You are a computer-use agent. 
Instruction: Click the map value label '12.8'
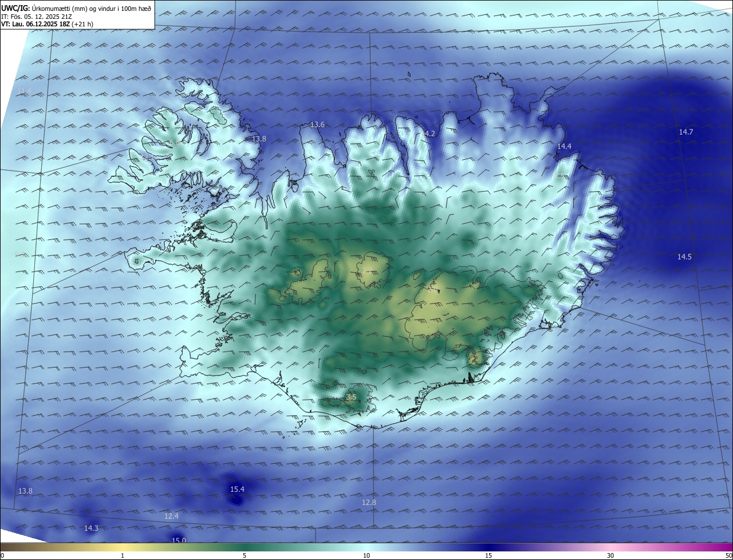[x=369, y=503]
